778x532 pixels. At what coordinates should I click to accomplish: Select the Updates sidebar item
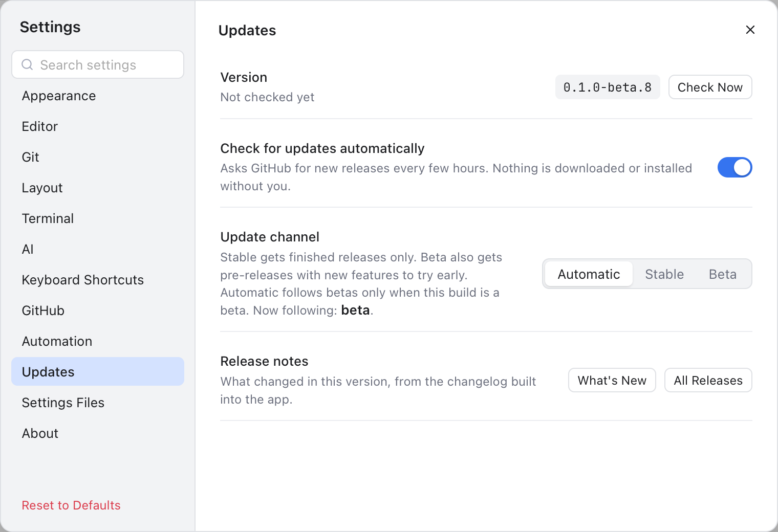(98, 371)
